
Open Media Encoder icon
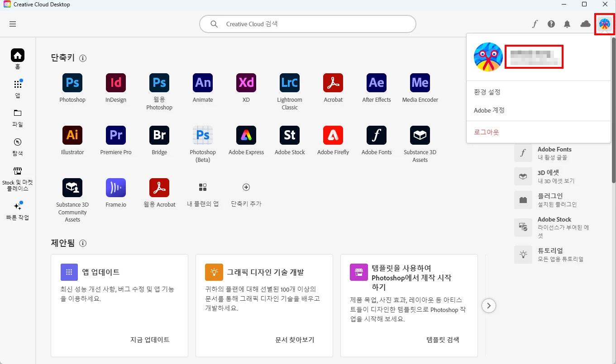(420, 83)
